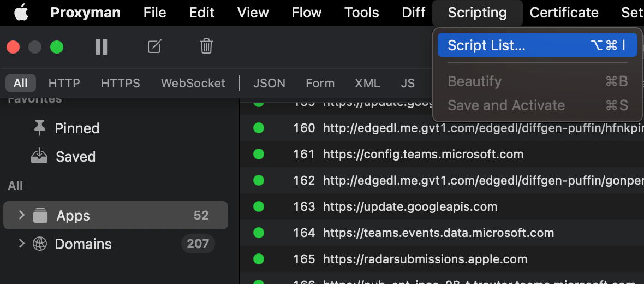Expand the Domains tree group

pyautogui.click(x=22, y=243)
